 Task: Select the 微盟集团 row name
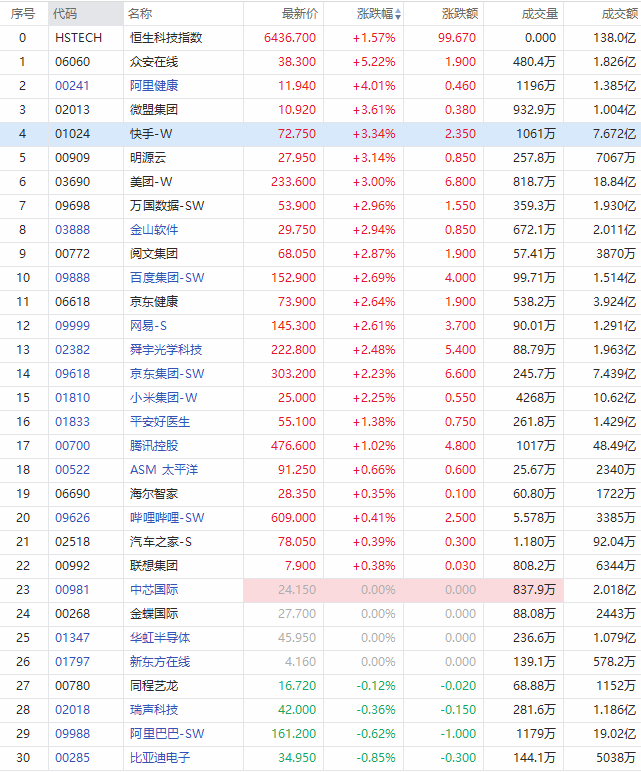[x=154, y=109]
